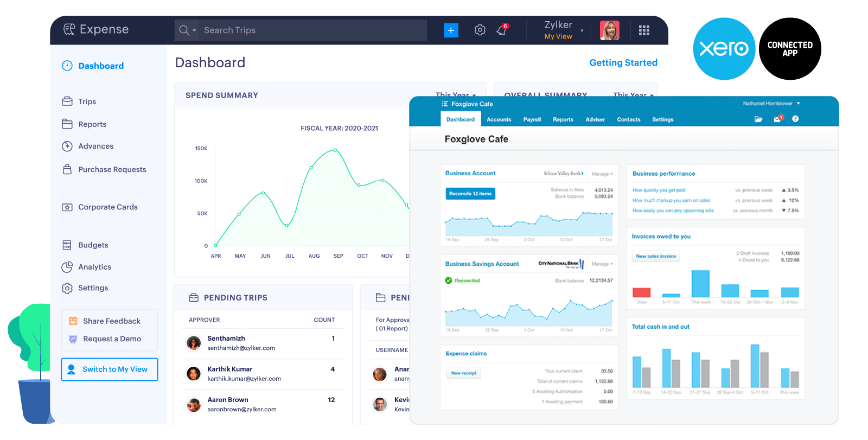Click the Corporate Cards icon

coord(67,207)
